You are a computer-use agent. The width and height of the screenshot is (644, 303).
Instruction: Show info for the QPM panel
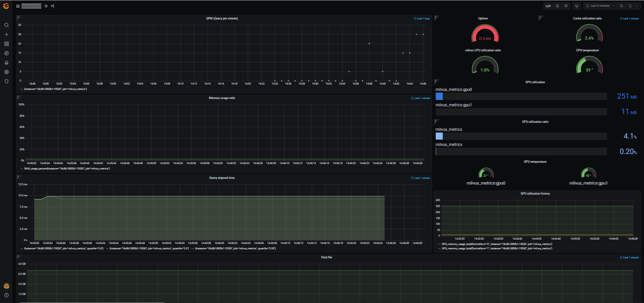pyautogui.click(x=18, y=17)
